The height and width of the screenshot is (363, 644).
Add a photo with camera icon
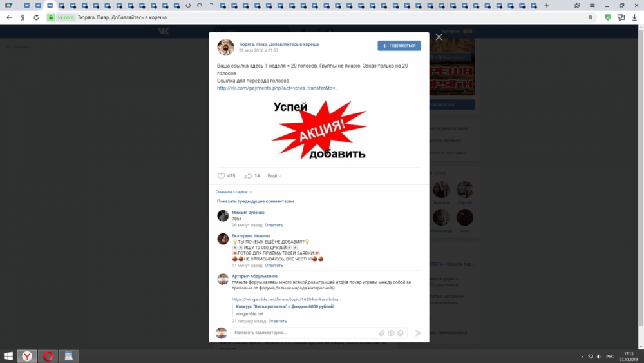coord(391,333)
